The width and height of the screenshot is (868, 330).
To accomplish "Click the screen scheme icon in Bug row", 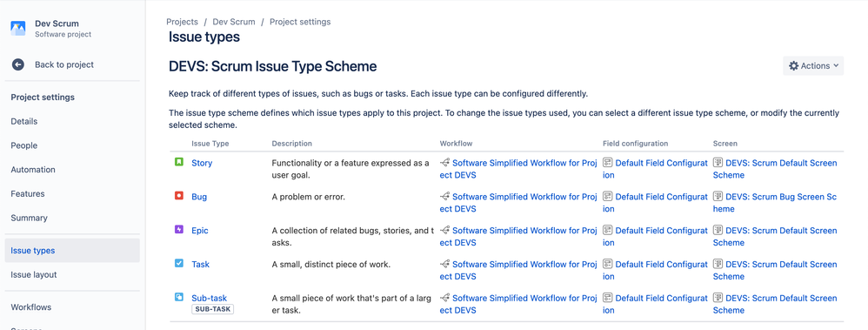I will pos(718,196).
